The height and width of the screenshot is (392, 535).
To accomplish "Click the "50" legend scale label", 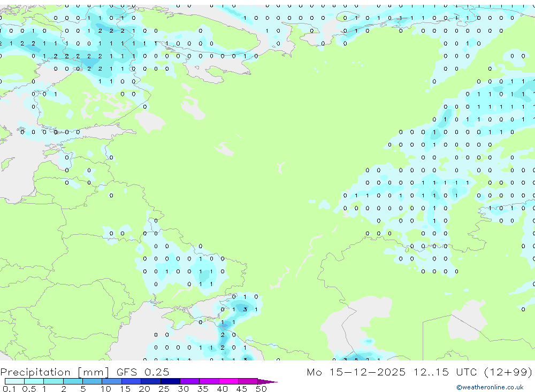I will pos(261,389).
